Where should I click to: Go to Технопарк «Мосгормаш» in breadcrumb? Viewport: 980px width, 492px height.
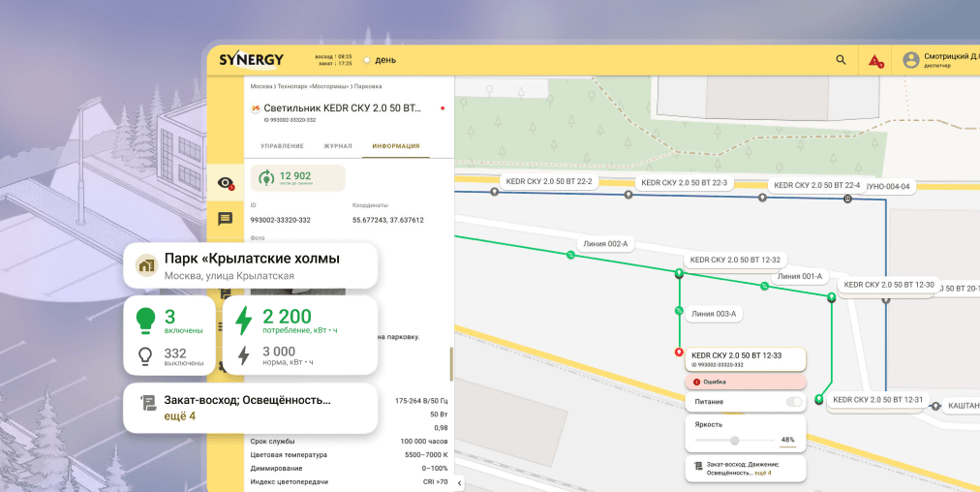[313, 86]
